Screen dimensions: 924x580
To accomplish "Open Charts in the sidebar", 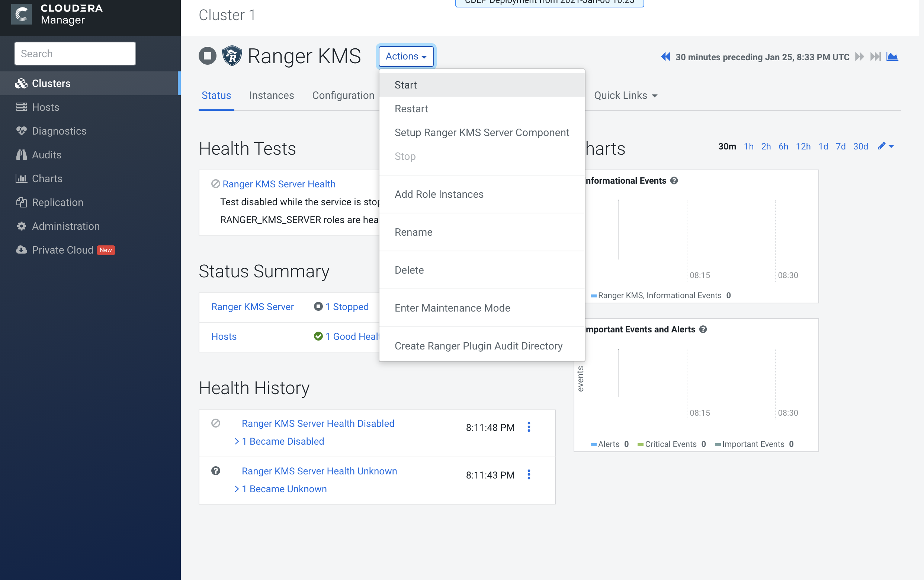I will click(90, 178).
